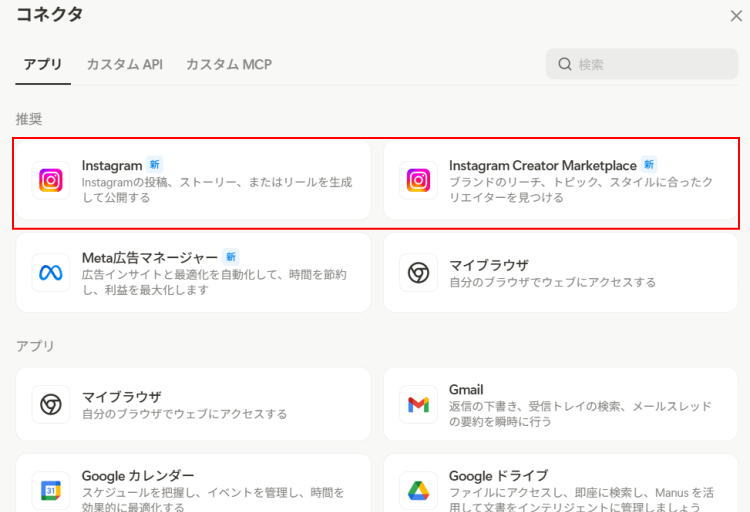
Task: Click the コネクタ dialog title
Action: click(49, 14)
